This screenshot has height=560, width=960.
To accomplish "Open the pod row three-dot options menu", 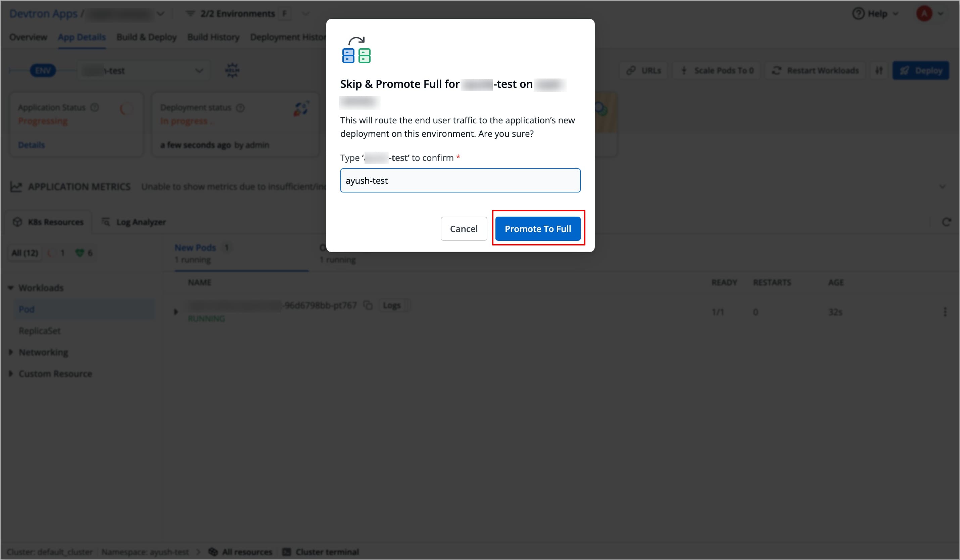I will coord(945,312).
